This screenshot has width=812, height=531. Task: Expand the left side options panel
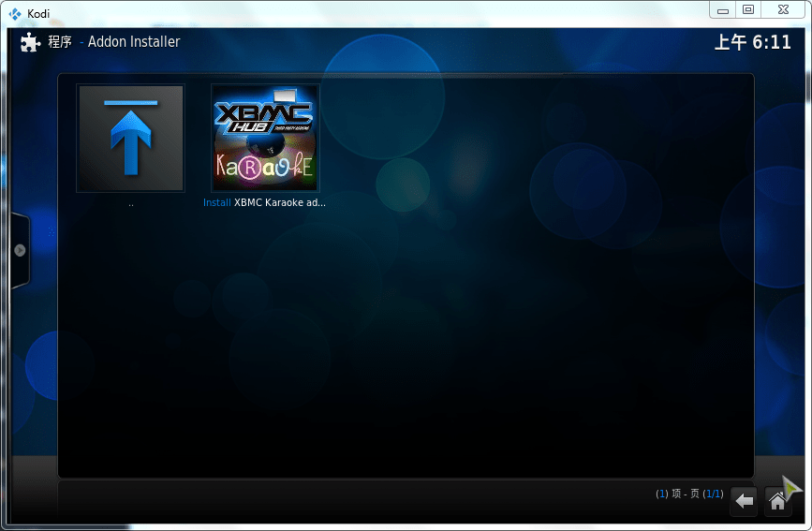20,250
